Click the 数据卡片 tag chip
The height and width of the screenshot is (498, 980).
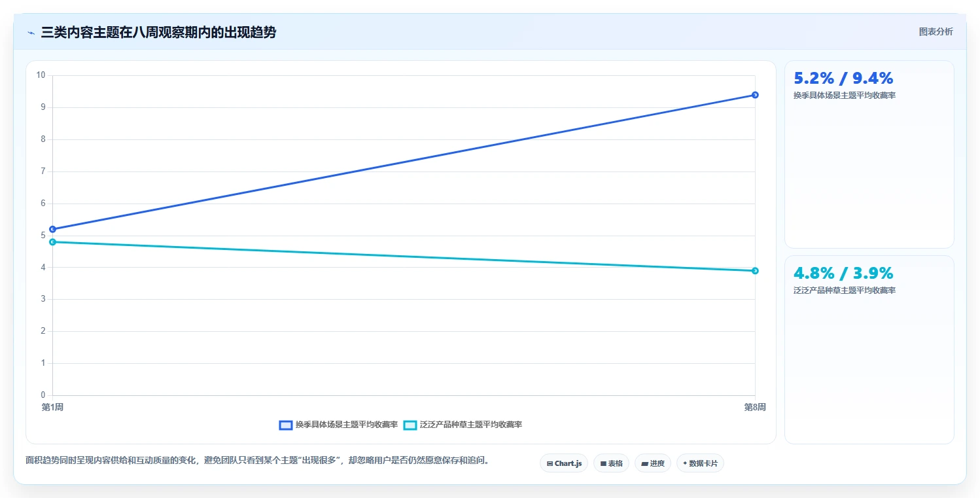tap(700, 463)
